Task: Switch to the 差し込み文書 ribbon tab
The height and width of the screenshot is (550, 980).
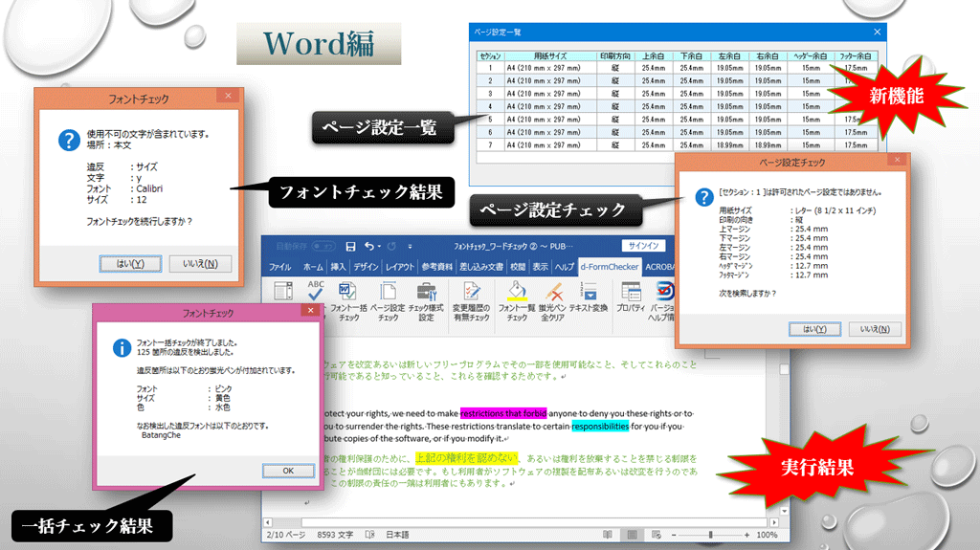Action: (x=482, y=267)
